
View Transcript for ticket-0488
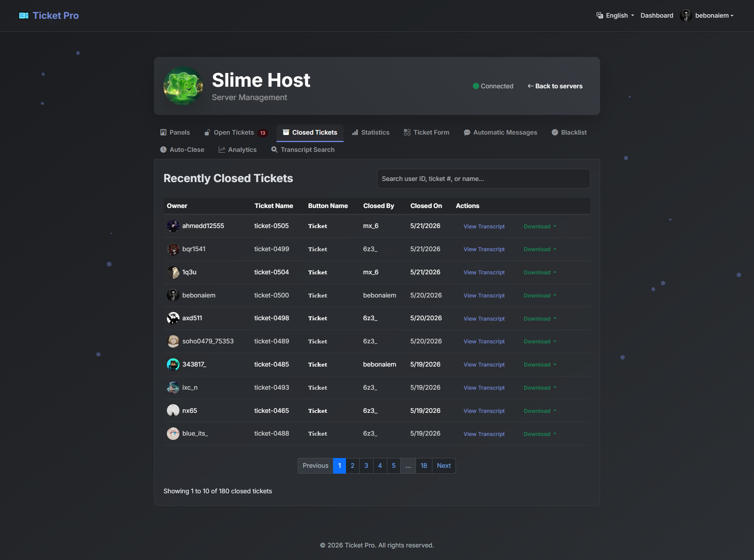point(484,434)
